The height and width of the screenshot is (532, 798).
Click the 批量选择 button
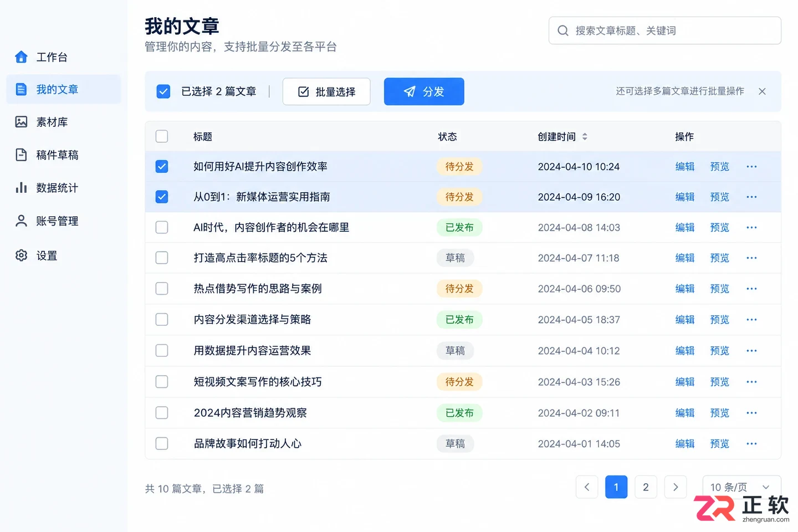tap(326, 91)
